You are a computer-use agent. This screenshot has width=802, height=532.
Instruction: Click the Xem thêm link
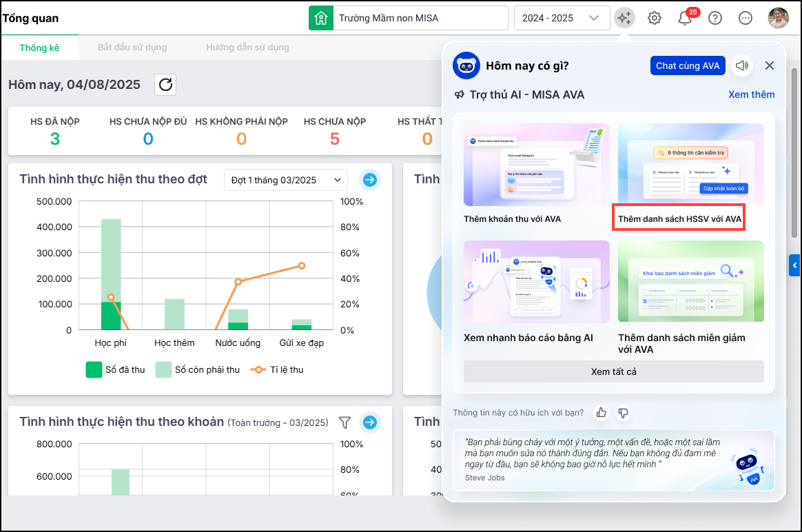[751, 94]
